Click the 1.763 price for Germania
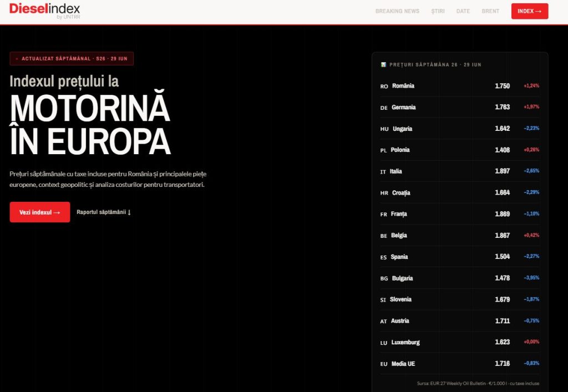The height and width of the screenshot is (392, 568). [x=502, y=107]
